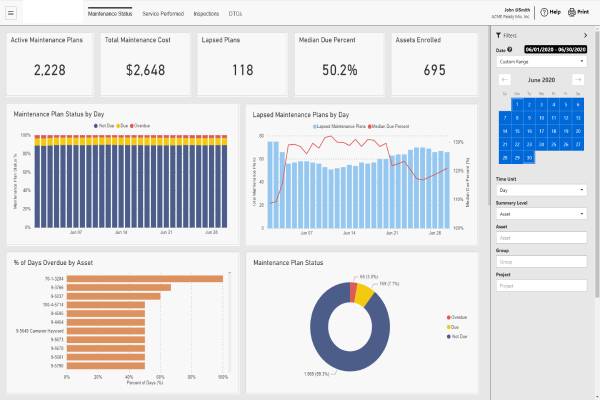600x400 pixels.
Task: Switch to Service Performed tab
Action: 162,16
